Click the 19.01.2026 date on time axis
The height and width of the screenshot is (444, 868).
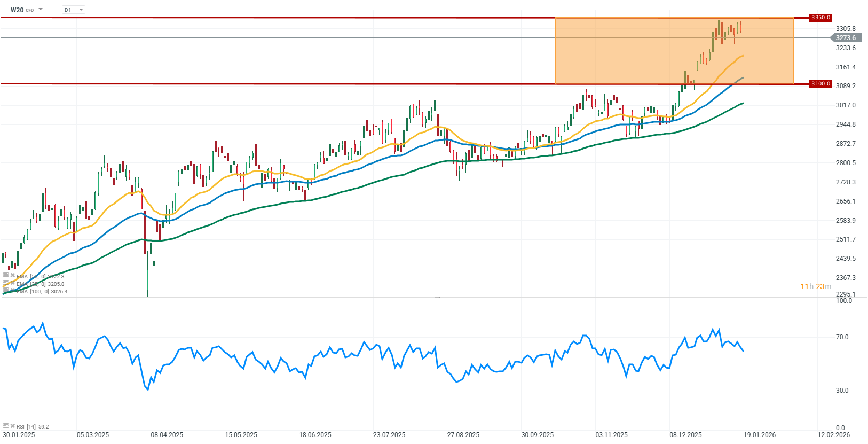point(760,434)
